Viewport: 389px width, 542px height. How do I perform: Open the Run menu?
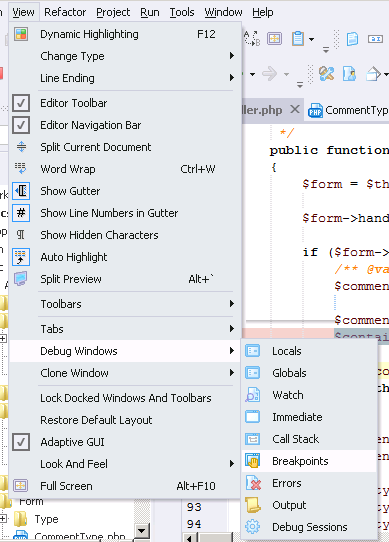150,12
